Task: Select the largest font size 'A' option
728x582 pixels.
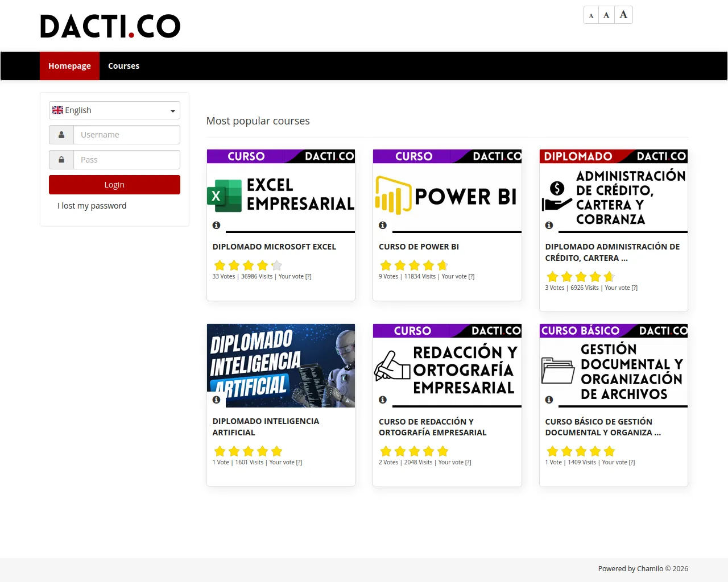Action: 623,15
